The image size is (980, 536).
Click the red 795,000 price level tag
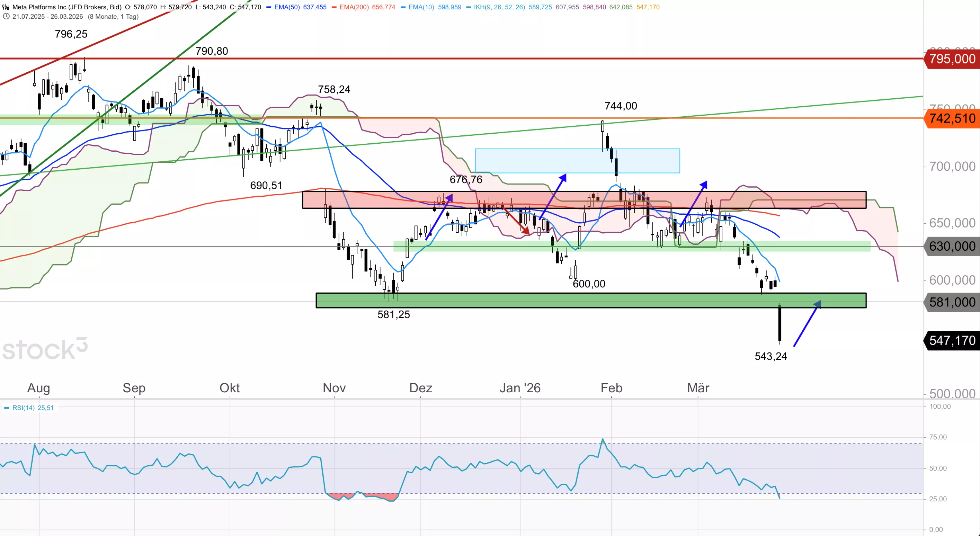point(952,59)
